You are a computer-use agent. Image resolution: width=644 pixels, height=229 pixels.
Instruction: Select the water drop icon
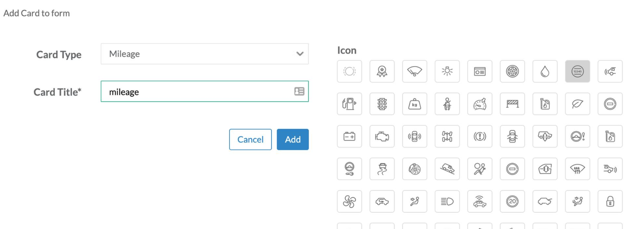click(545, 71)
